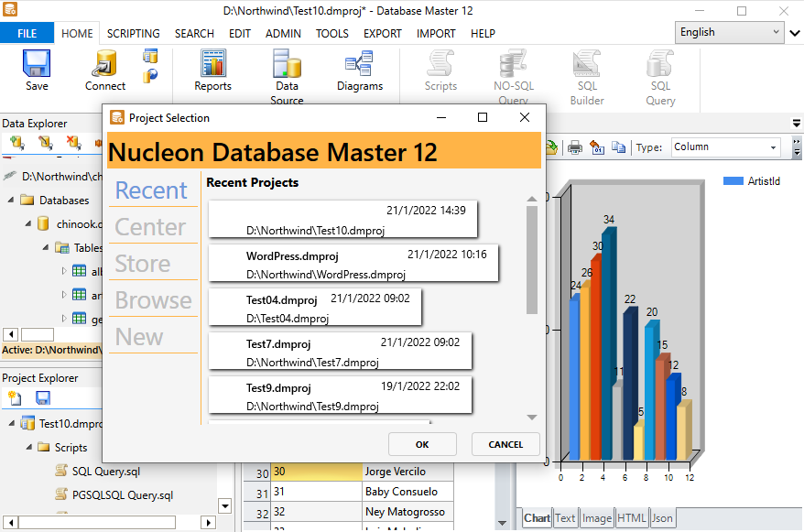Image resolution: width=804 pixels, height=532 pixels.
Task: Switch to the SCRIPTING menu
Action: pos(133,33)
